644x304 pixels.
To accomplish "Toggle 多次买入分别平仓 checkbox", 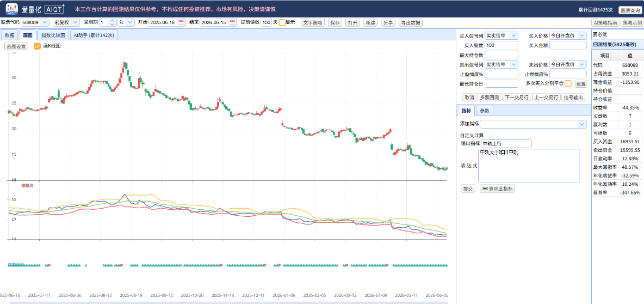I will (x=568, y=83).
